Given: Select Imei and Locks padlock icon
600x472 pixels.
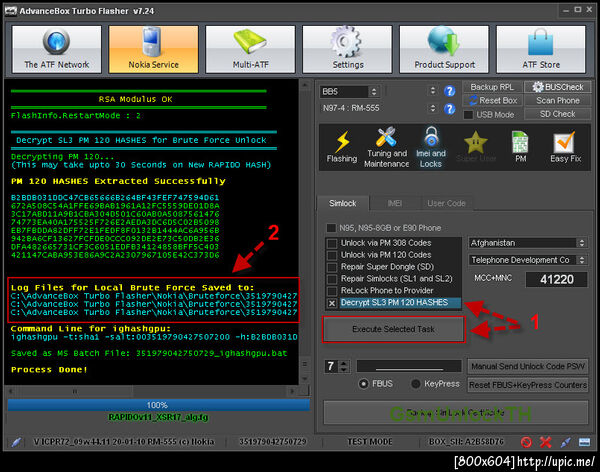Looking at the screenshot, I should pyautogui.click(x=431, y=147).
